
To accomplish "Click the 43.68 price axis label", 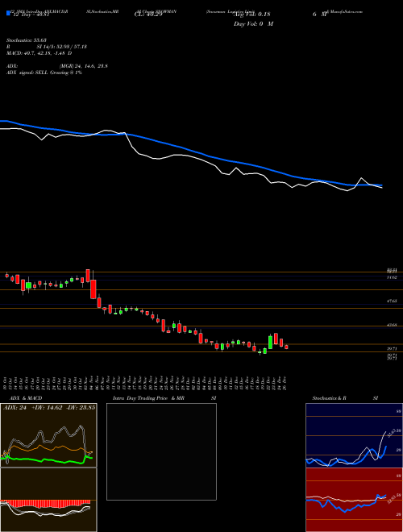I will click(x=393, y=325).
